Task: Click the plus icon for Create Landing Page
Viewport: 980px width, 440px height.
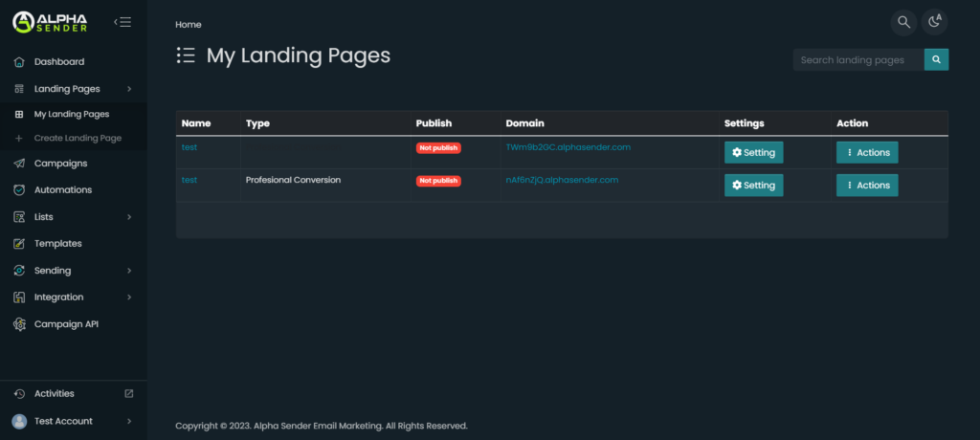Action: 19,138
